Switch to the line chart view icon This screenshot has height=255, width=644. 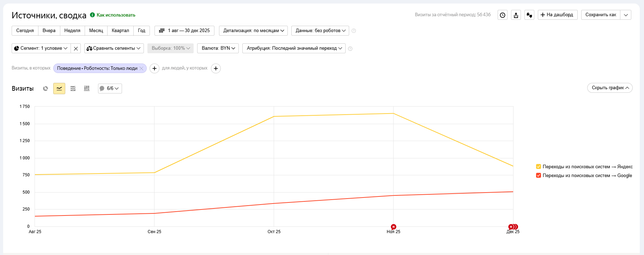[x=59, y=89]
